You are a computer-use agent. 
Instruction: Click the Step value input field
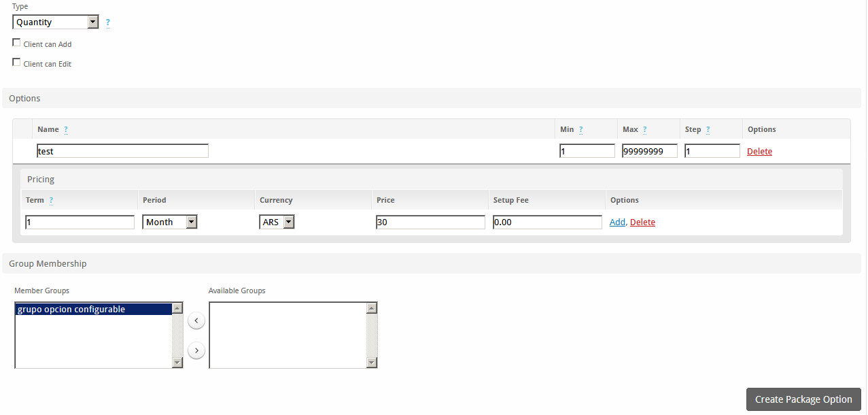(712, 151)
